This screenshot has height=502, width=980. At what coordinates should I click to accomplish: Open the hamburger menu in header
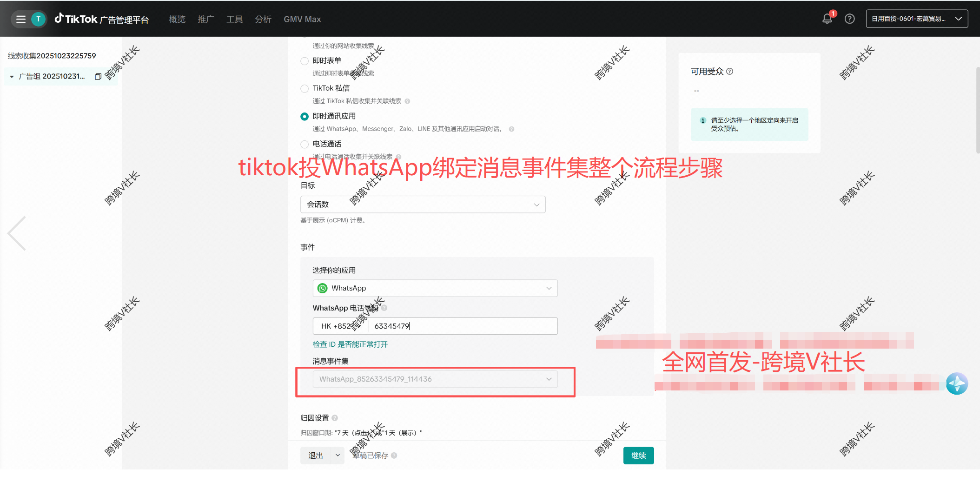pos(21,19)
